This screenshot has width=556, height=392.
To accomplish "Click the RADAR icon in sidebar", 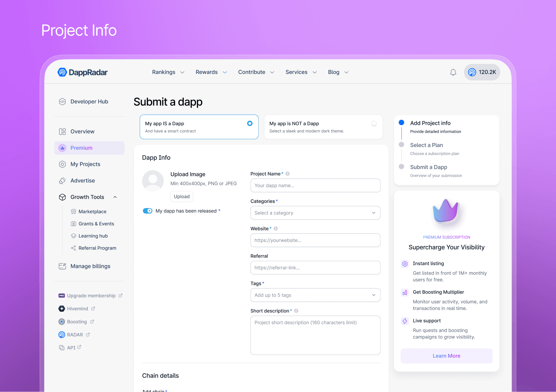I will 62,335.
